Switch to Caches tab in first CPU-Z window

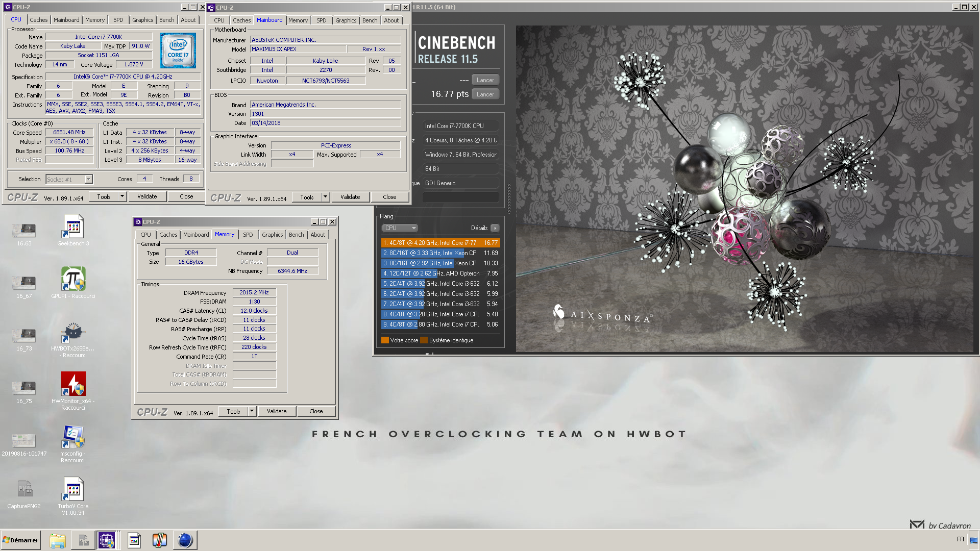point(38,20)
